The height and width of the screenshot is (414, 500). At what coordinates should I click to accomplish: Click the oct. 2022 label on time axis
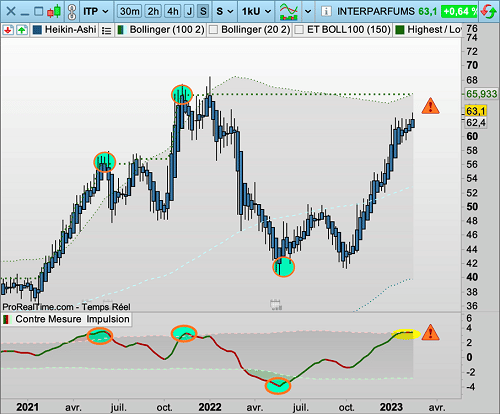(x=346, y=408)
